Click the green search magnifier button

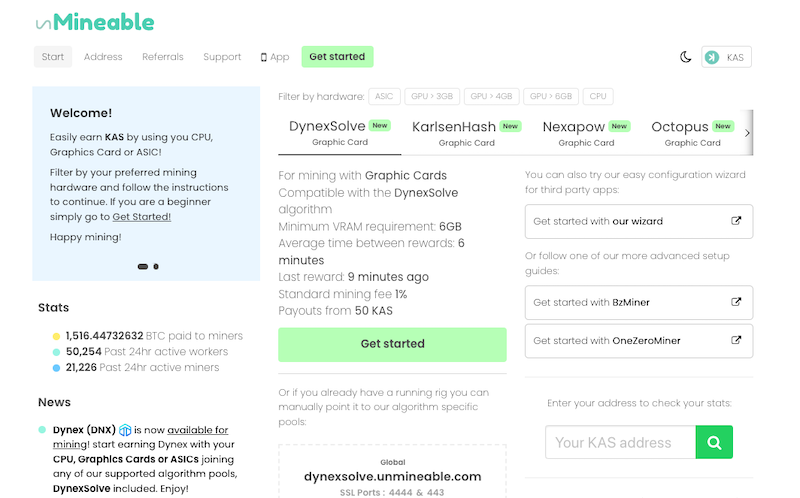(x=714, y=442)
